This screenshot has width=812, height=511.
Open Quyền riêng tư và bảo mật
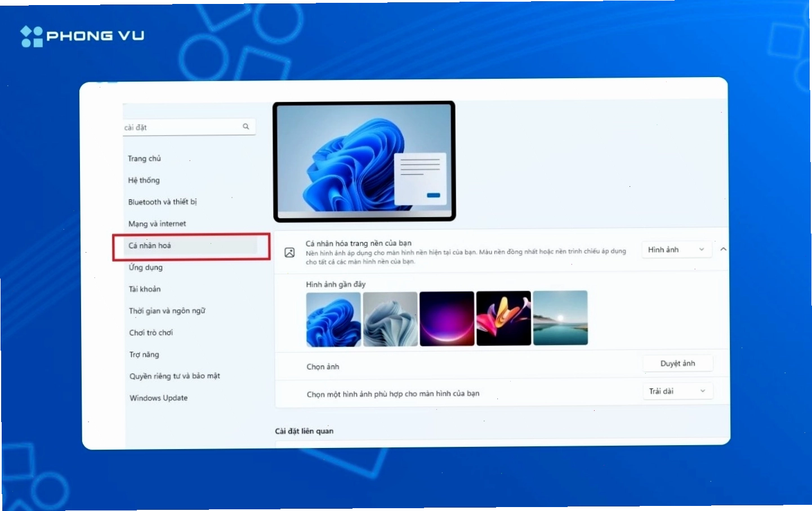pyautogui.click(x=175, y=376)
